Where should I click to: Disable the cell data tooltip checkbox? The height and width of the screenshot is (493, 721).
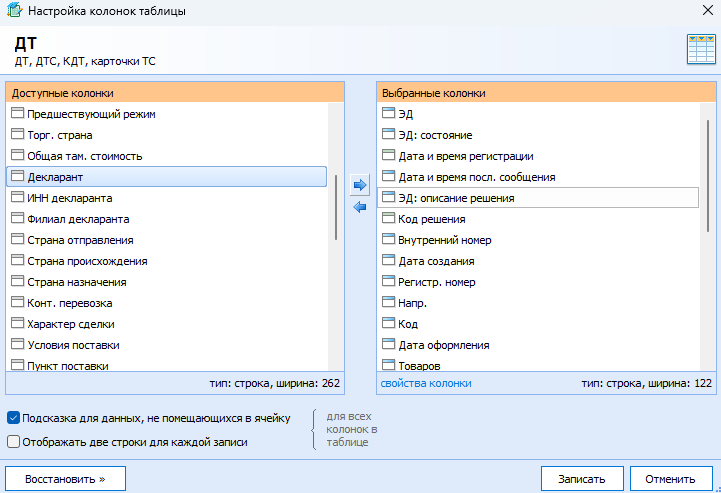(x=13, y=418)
